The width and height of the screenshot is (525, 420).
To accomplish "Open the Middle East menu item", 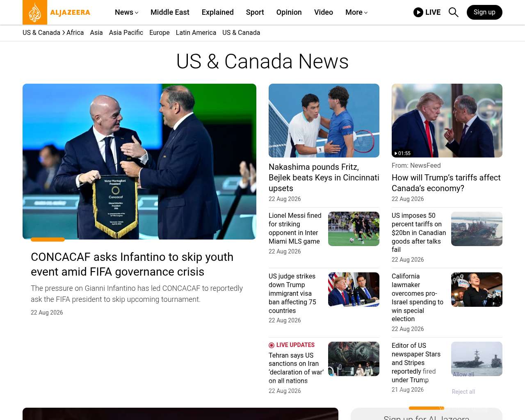I will tap(170, 12).
